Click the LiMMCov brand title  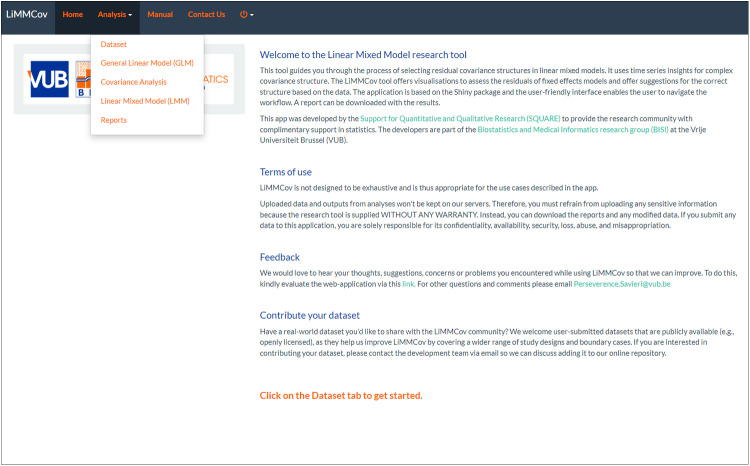27,14
